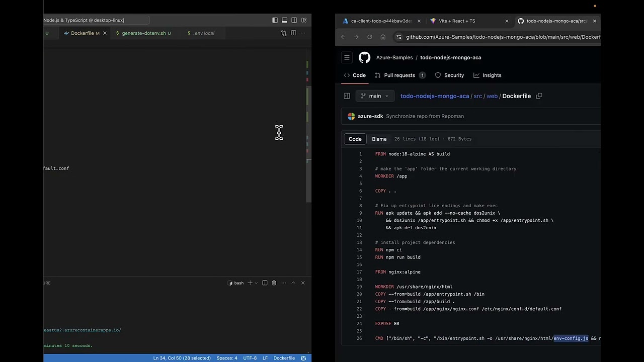Go forward in the browser
The height and width of the screenshot is (362, 644).
tap(356, 37)
